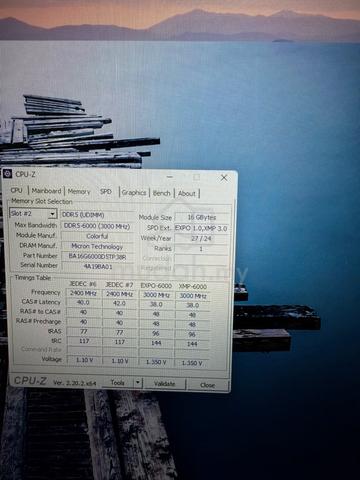The width and height of the screenshot is (360, 480).
Task: Click the Close button at bottom
Action: click(x=208, y=385)
